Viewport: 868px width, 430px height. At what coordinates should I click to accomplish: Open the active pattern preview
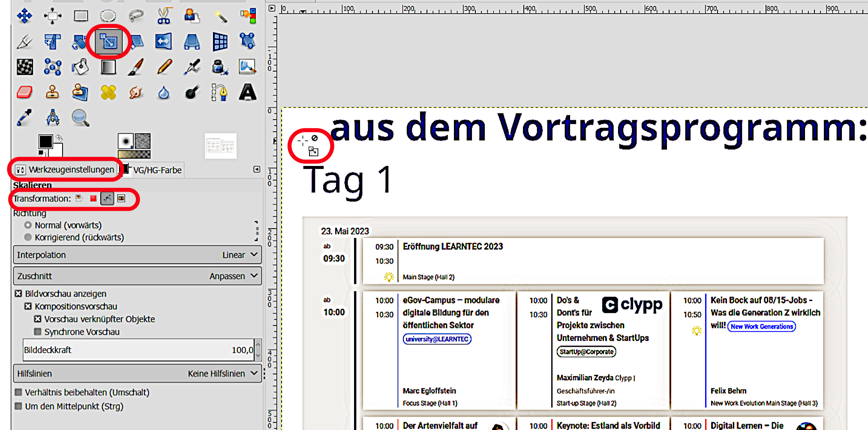[x=143, y=141]
